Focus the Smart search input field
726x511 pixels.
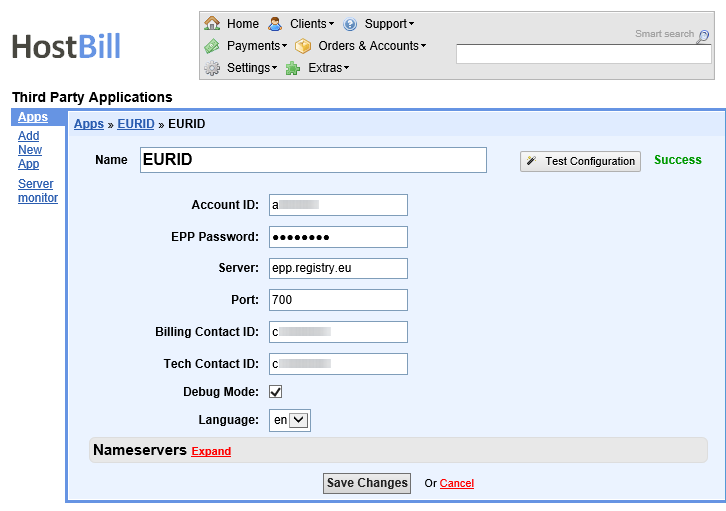pyautogui.click(x=583, y=54)
